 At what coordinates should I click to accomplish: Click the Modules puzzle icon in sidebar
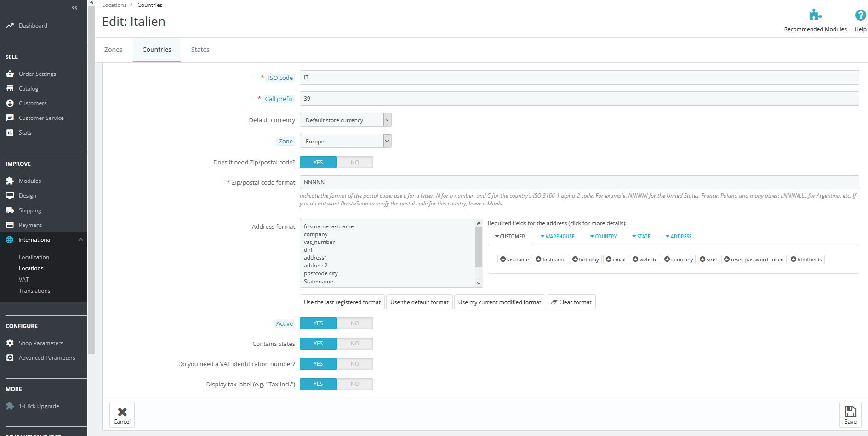click(x=10, y=181)
